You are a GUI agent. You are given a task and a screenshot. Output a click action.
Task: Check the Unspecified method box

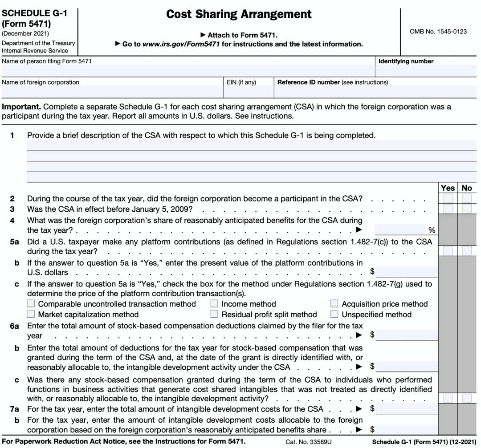pos(334,314)
